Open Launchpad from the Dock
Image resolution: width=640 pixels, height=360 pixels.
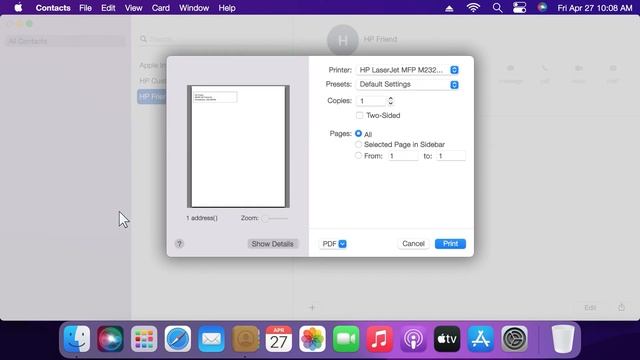pos(144,339)
